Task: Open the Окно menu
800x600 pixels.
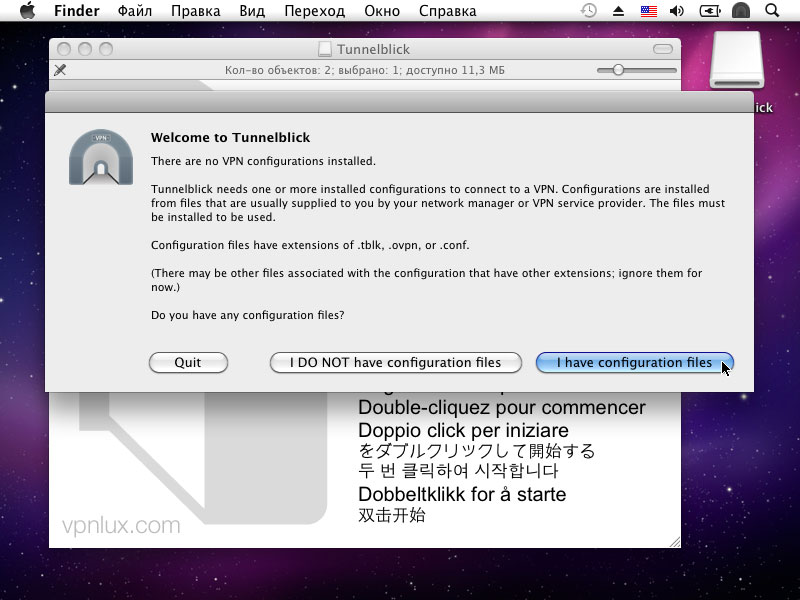Action: (x=382, y=11)
